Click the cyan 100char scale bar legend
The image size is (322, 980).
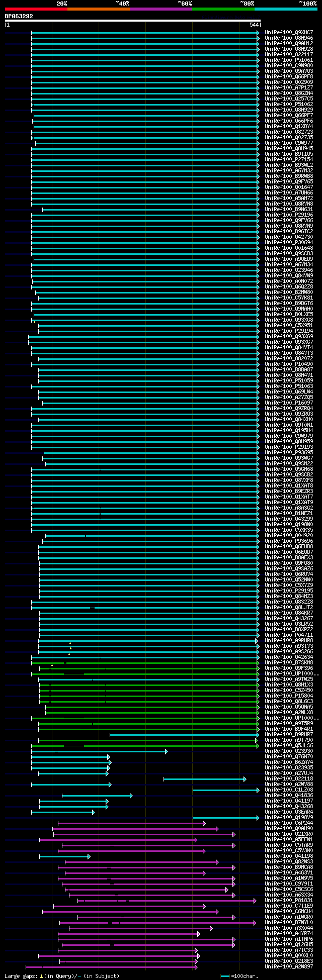point(225,976)
